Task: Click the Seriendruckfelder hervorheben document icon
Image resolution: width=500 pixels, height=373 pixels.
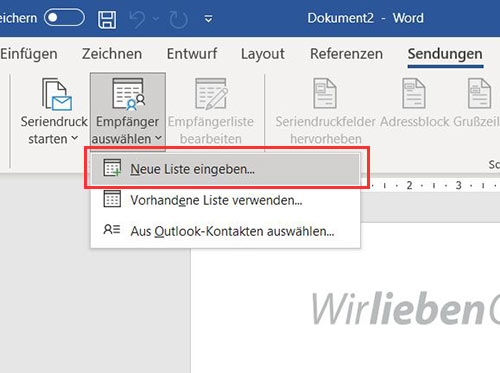Action: [325, 93]
